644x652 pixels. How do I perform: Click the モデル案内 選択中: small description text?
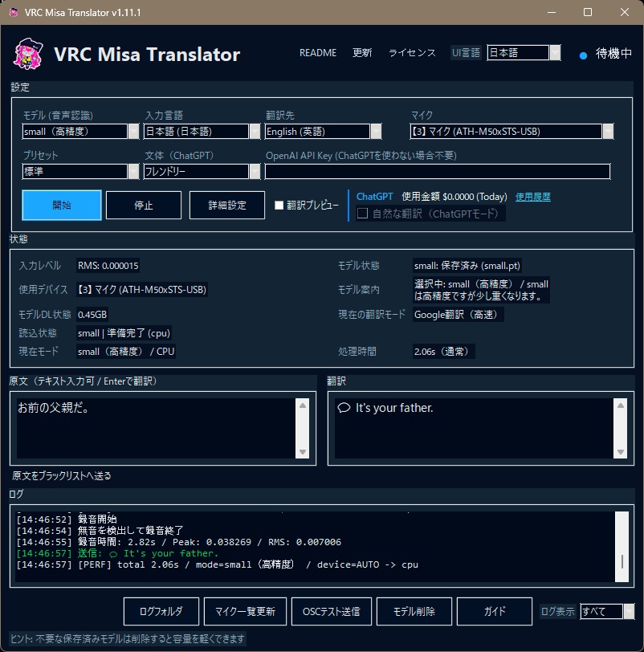[x=481, y=290]
